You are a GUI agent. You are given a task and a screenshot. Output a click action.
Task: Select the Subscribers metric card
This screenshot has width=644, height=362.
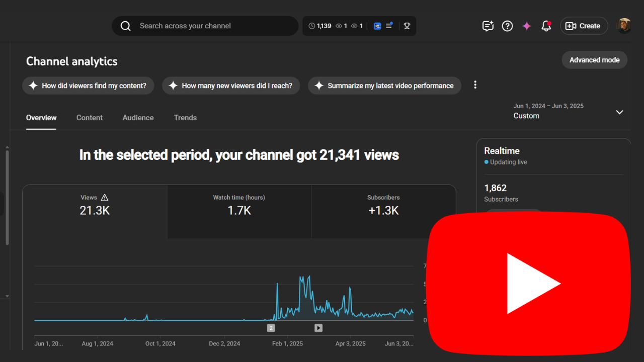383,212
